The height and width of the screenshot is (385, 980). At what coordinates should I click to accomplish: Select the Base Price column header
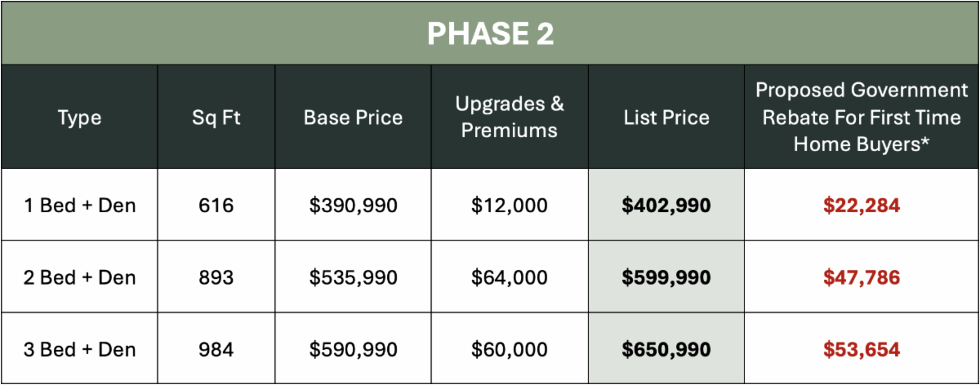353,117
